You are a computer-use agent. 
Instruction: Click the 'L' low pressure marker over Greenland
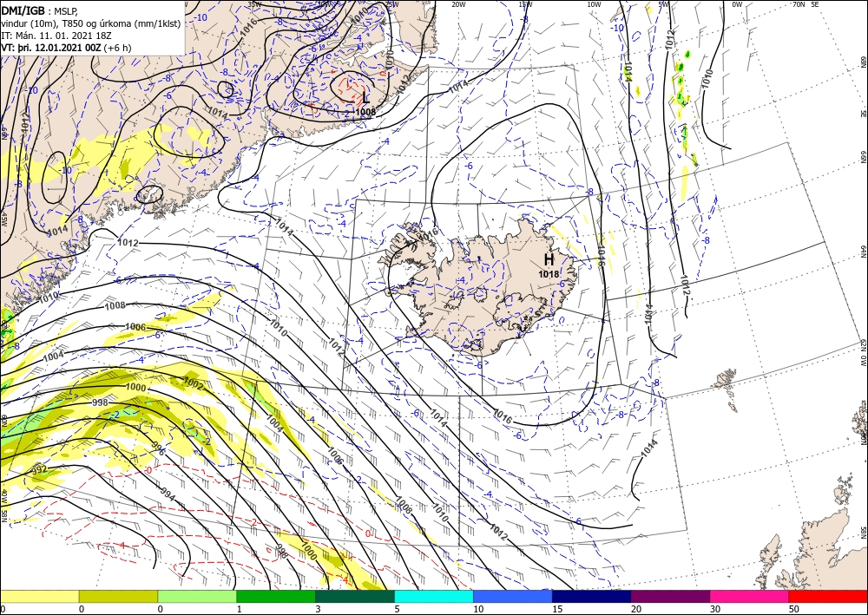click(x=365, y=99)
